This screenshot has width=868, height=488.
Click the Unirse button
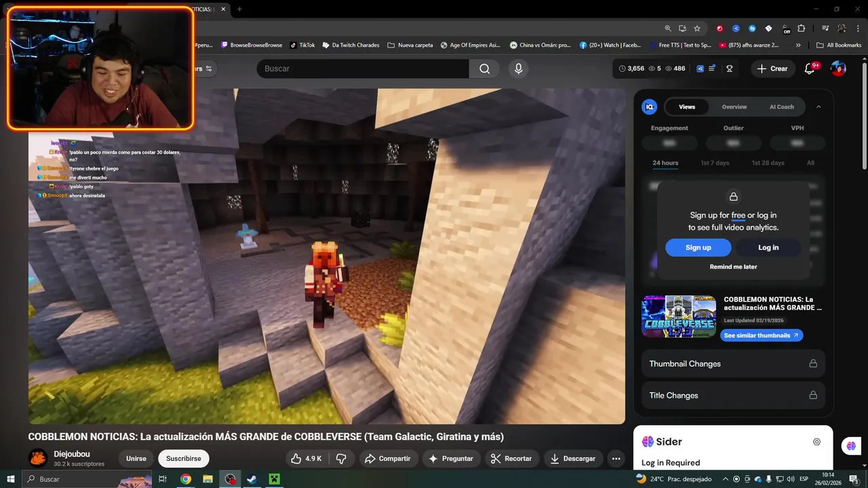[136, 458]
